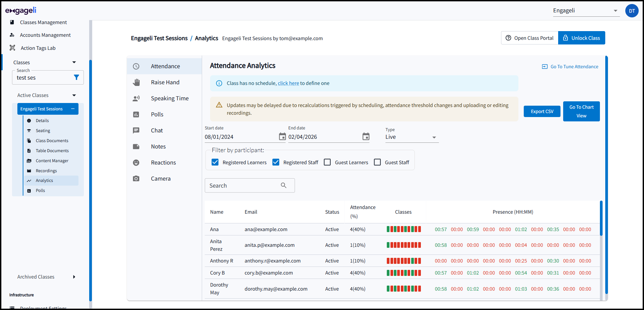Click the Reactions smiley icon
Viewport: 644px width, 310px height.
136,163
